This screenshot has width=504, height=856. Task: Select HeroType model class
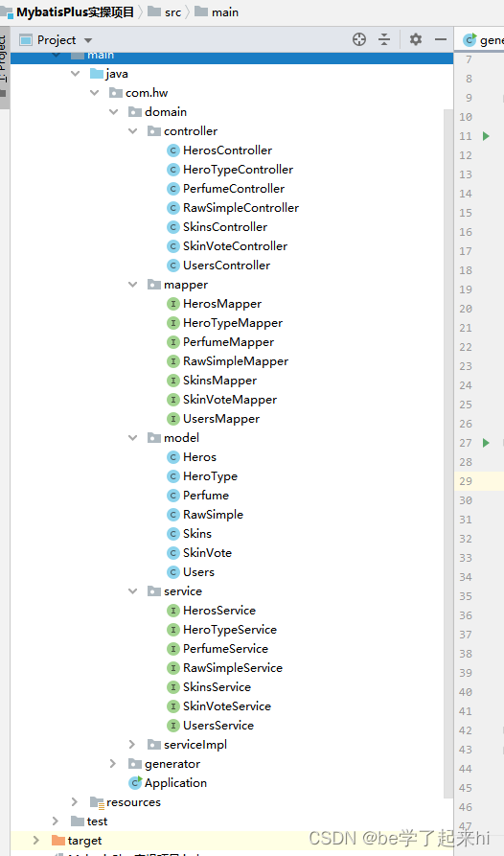point(210,476)
